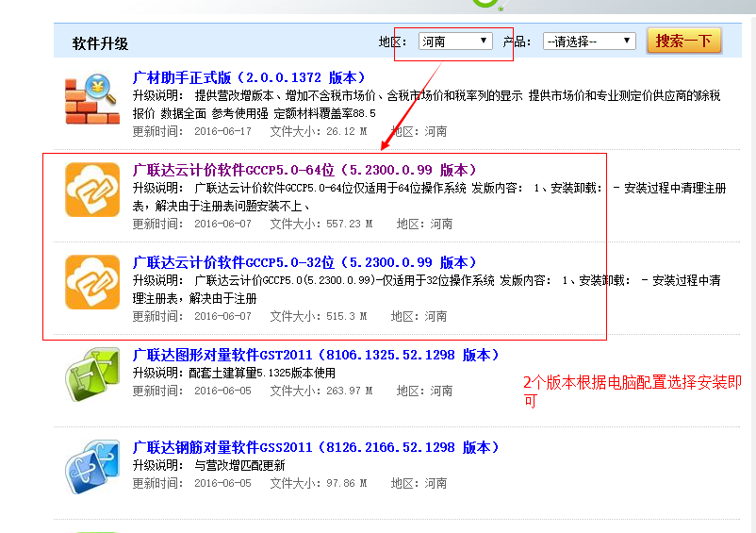Open the 地区 dropdown showing 河南
The image size is (756, 533).
point(455,42)
